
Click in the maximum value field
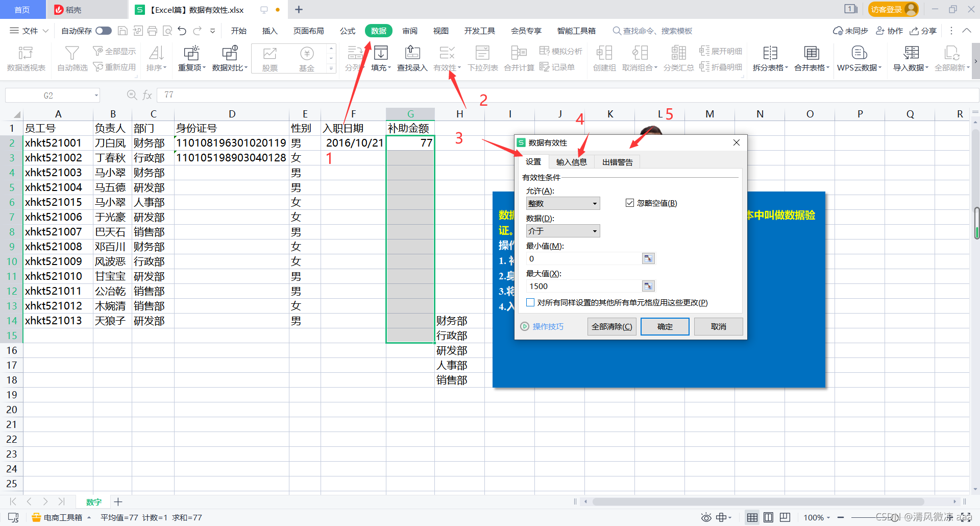coord(584,286)
